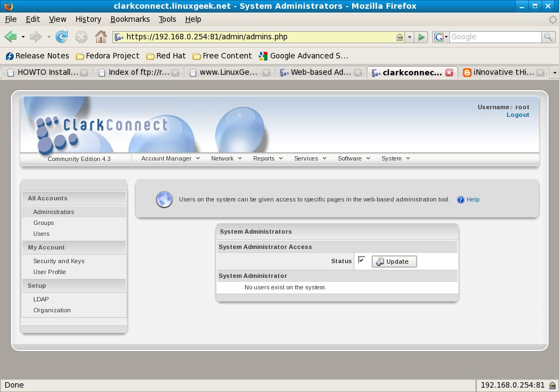
Task: Open the Forward history dropdown arrow
Action: pos(49,37)
